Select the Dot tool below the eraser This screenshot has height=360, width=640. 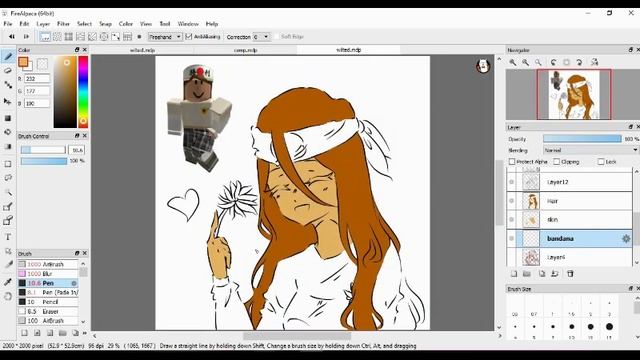(x=8, y=85)
